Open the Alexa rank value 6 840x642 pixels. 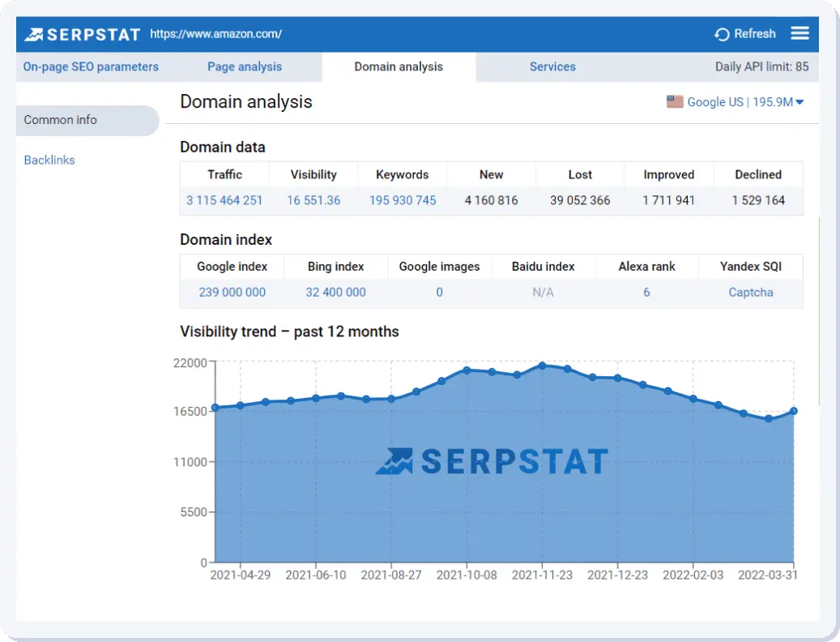coord(646,293)
